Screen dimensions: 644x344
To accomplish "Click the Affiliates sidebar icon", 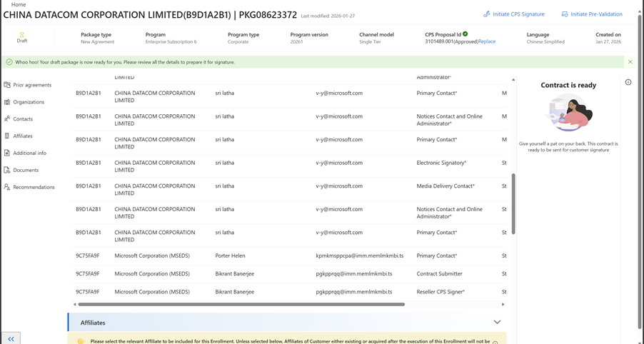I will coord(7,136).
